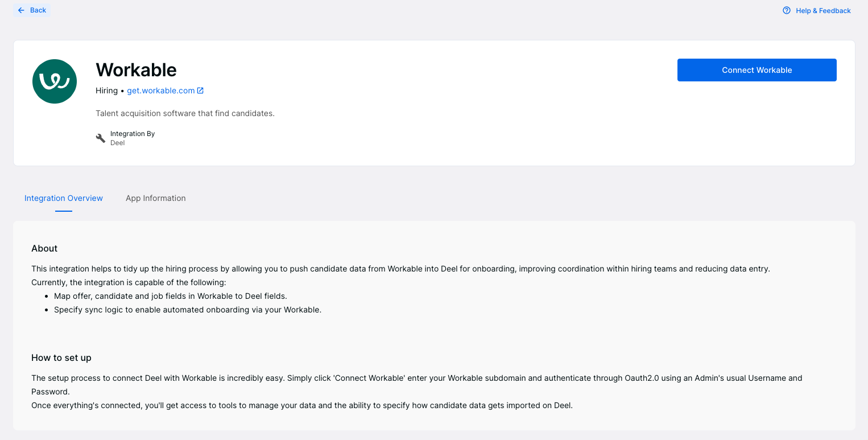Click the back arrow icon

22,10
